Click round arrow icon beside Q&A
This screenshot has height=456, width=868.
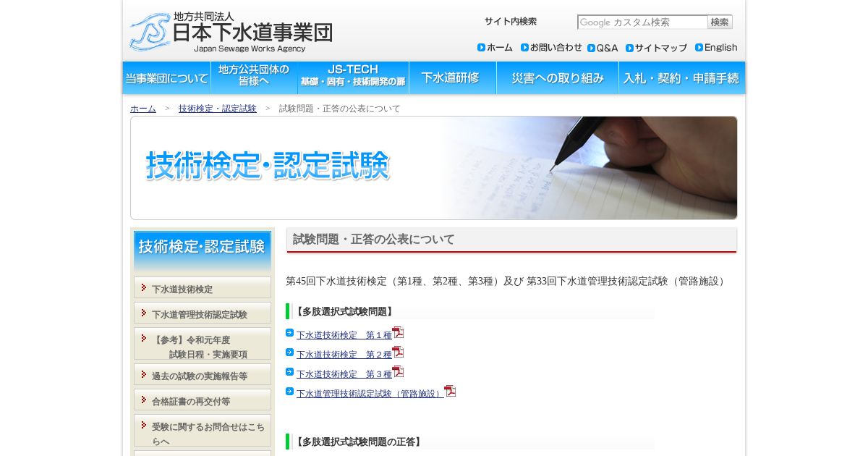591,48
